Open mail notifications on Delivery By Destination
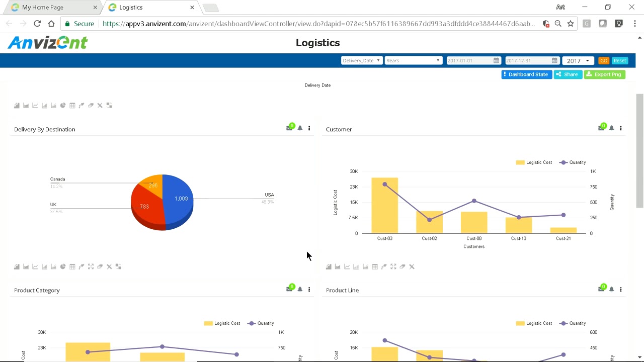 tap(290, 128)
